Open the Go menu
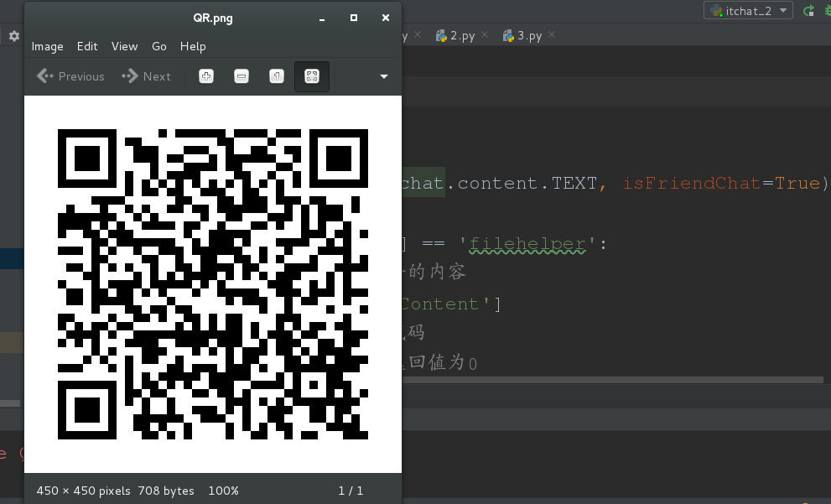The width and height of the screenshot is (831, 504). [x=158, y=46]
